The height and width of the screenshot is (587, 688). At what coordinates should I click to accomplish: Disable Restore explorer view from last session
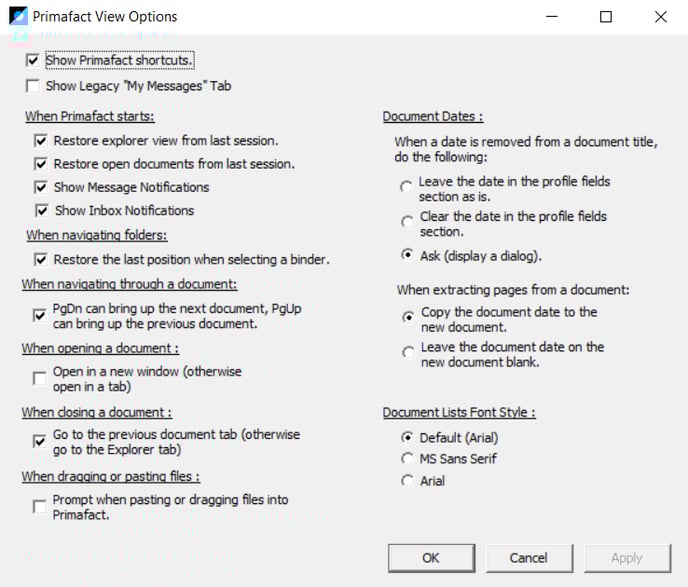[x=41, y=141]
